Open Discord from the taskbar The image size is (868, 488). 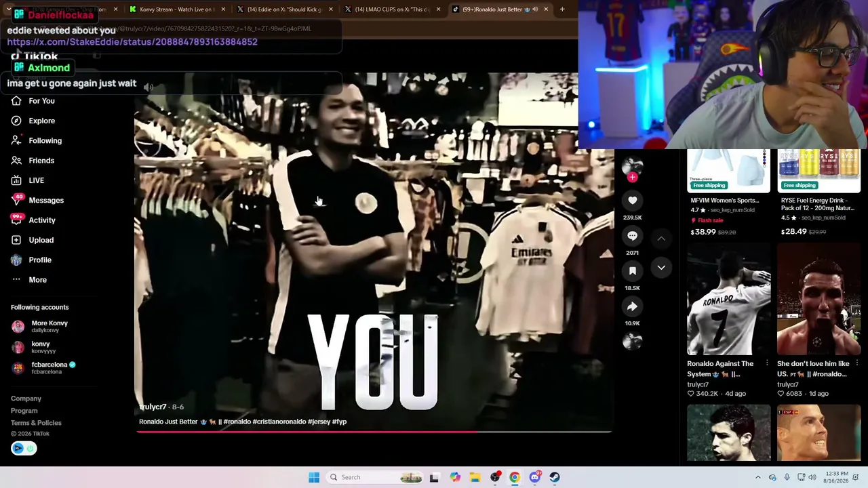point(535,477)
